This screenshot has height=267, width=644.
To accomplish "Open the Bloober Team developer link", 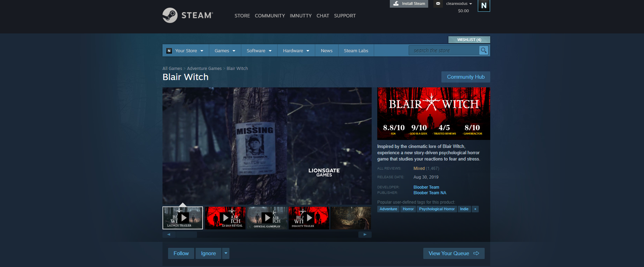I will [426, 187].
